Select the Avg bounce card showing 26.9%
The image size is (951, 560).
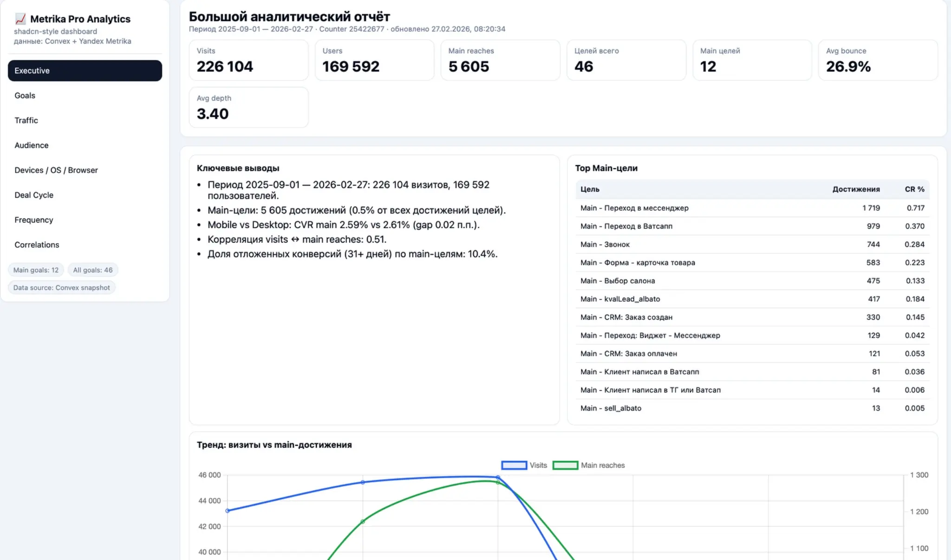pyautogui.click(x=878, y=60)
